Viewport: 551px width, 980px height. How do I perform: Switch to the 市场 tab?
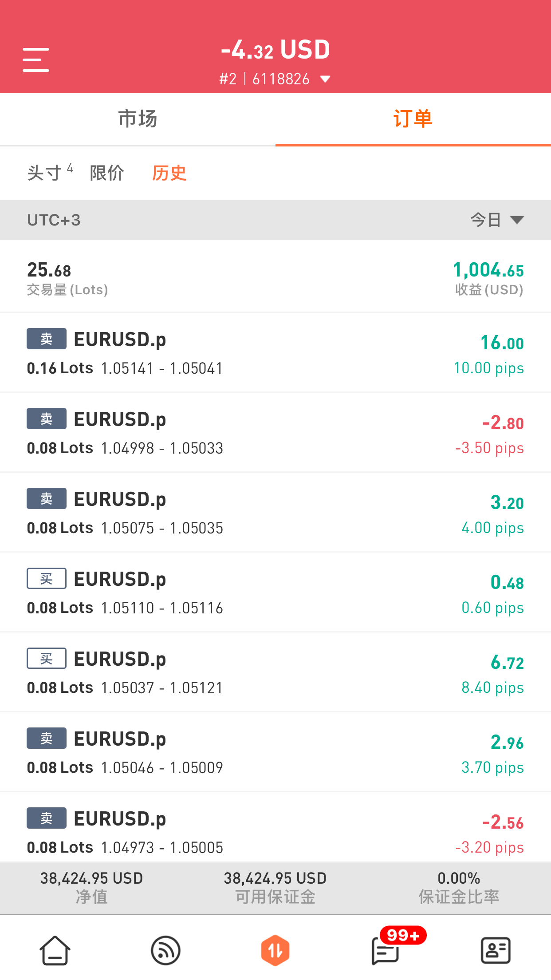[138, 119]
